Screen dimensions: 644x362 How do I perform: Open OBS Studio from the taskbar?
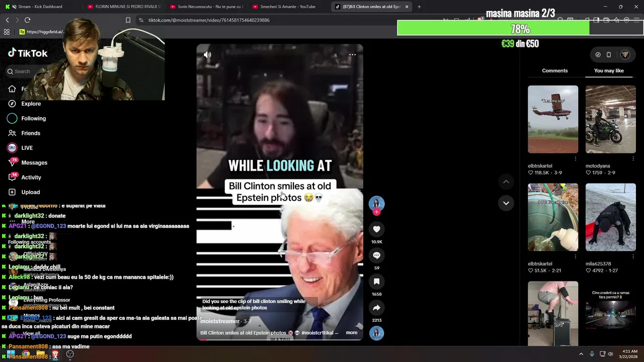pyautogui.click(x=70, y=354)
